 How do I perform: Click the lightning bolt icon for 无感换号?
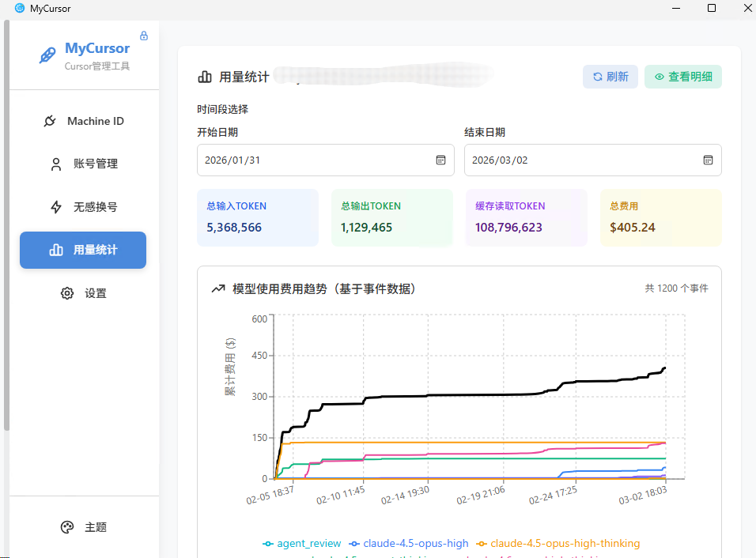(x=56, y=207)
